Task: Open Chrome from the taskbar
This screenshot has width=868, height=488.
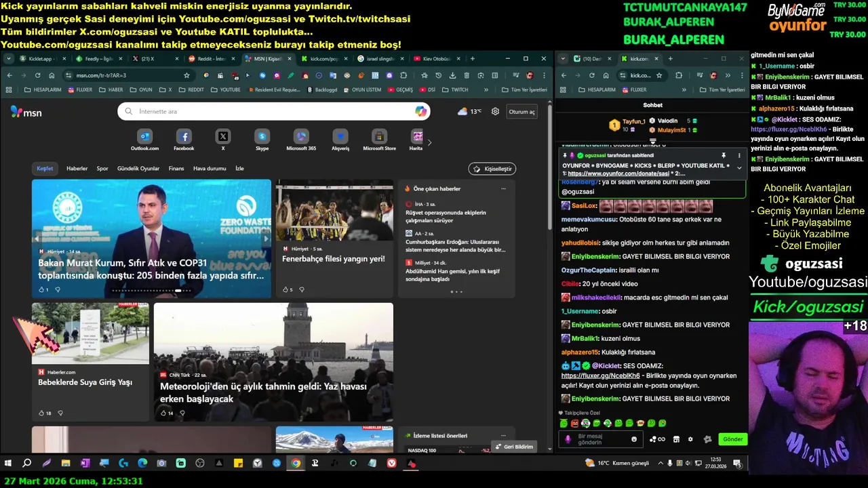Action: click(x=296, y=463)
